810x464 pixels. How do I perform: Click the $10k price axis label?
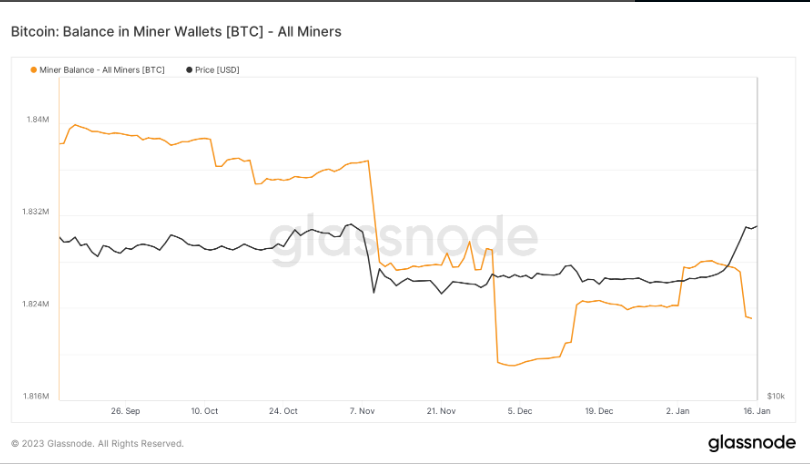775,397
